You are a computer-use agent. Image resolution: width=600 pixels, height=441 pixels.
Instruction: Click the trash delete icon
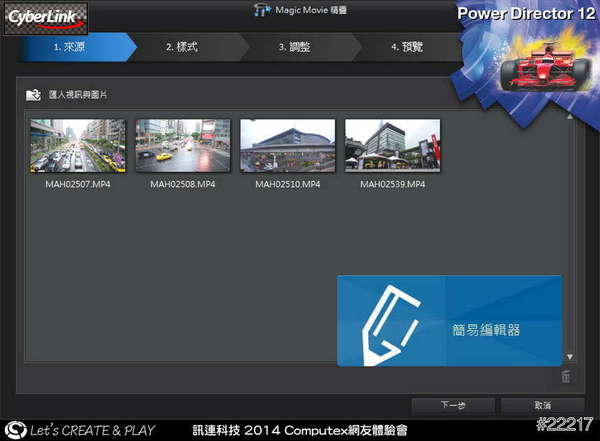tap(566, 376)
